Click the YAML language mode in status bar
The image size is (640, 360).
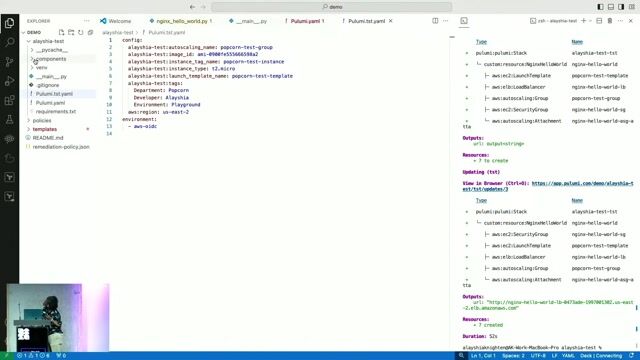pyautogui.click(x=568, y=356)
